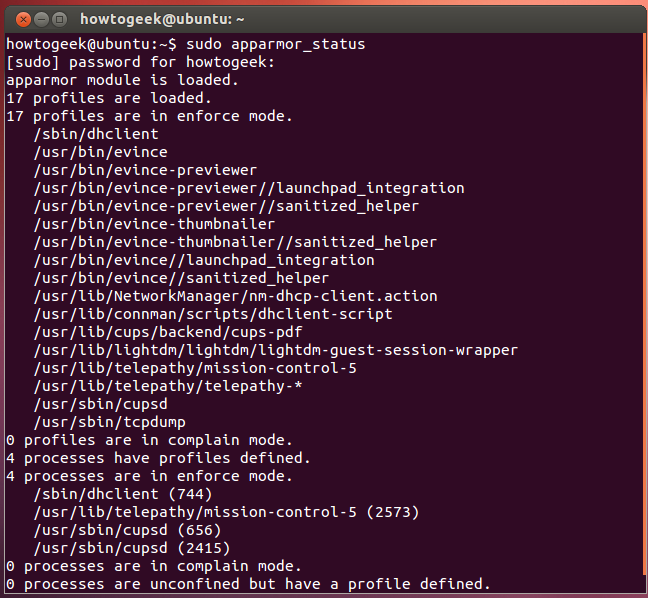Click the /usr/sbin/cupsd (2415) process line
Viewport: 648px width, 598px height.
(131, 548)
